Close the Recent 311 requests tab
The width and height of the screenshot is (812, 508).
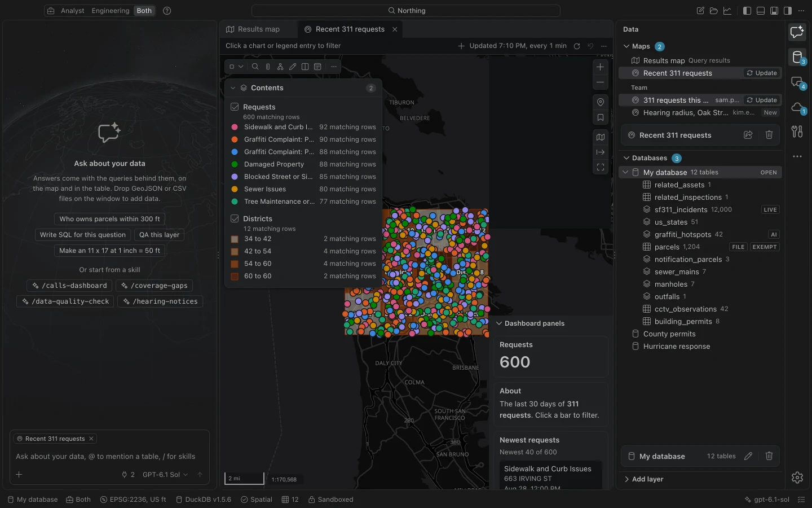pyautogui.click(x=395, y=29)
